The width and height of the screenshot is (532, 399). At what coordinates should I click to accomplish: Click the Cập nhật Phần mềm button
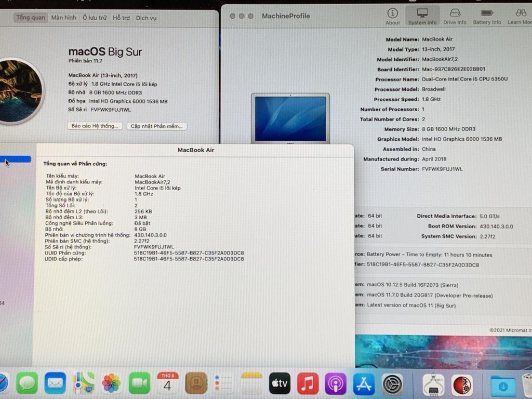[x=156, y=126]
